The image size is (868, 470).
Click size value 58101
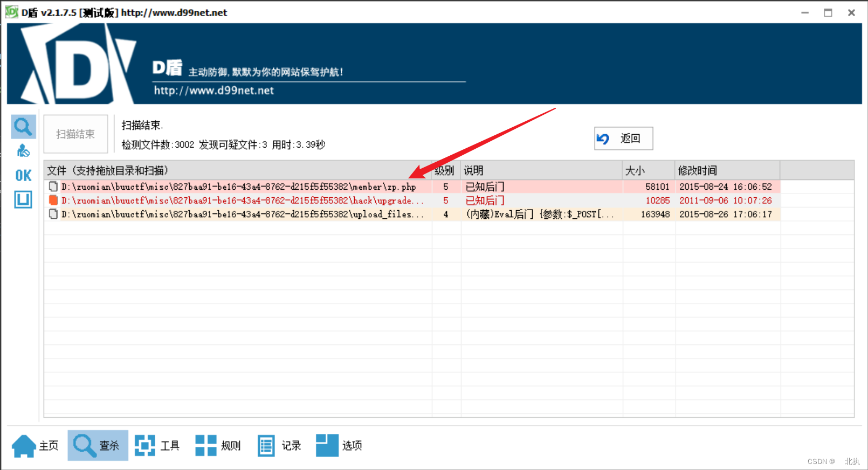tap(657, 187)
